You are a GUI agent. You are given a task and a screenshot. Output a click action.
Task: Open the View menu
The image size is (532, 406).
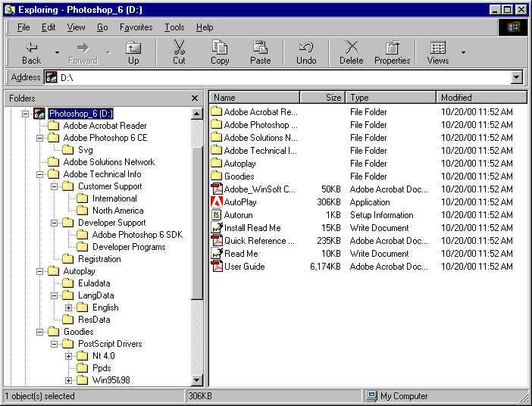(x=76, y=27)
